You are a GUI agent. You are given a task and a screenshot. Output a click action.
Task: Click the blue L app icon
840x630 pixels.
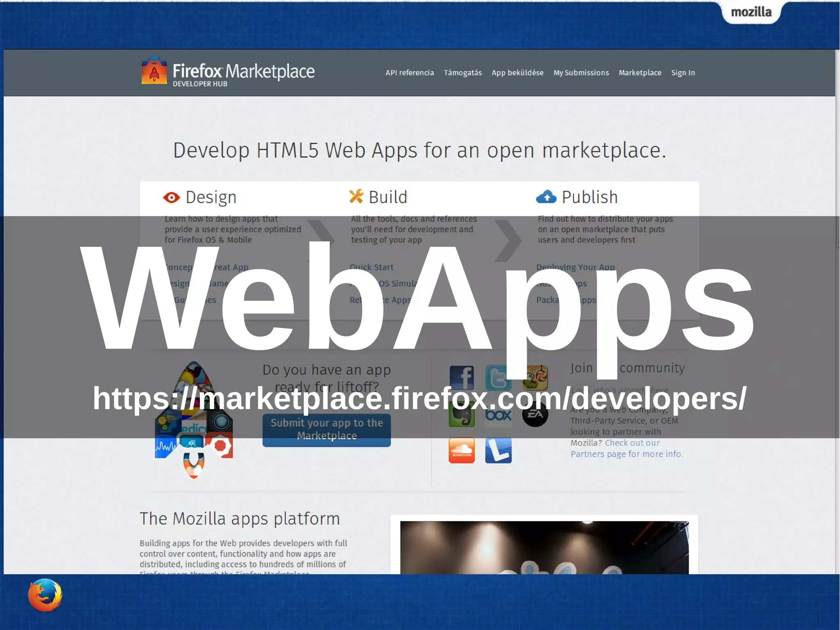(498, 450)
